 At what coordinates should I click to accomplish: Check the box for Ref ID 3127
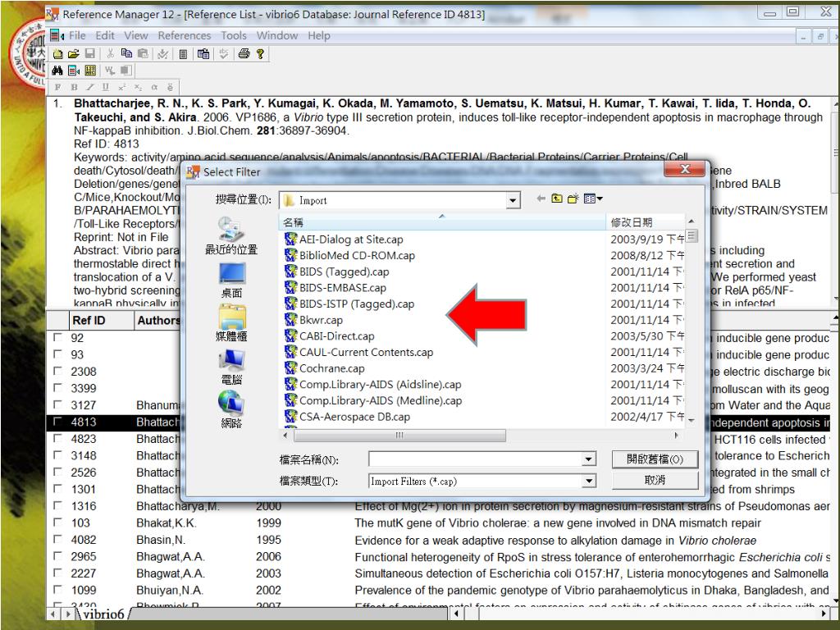click(57, 405)
